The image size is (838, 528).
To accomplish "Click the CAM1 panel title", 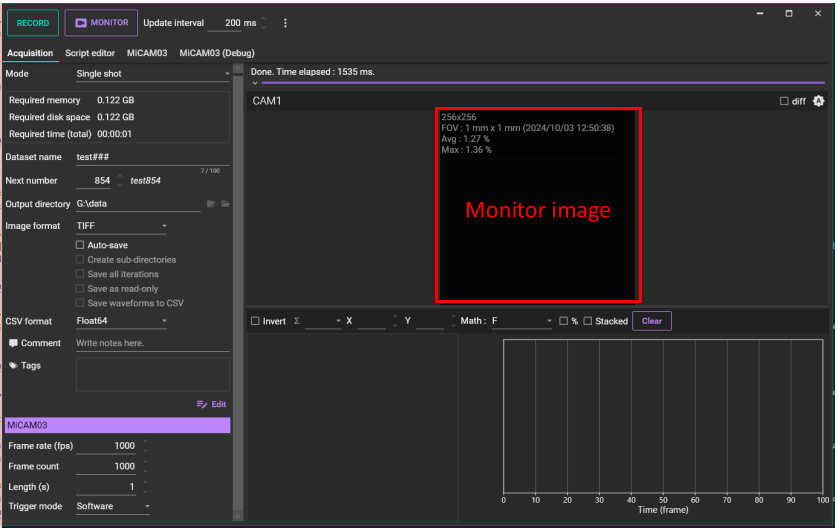I will (267, 101).
